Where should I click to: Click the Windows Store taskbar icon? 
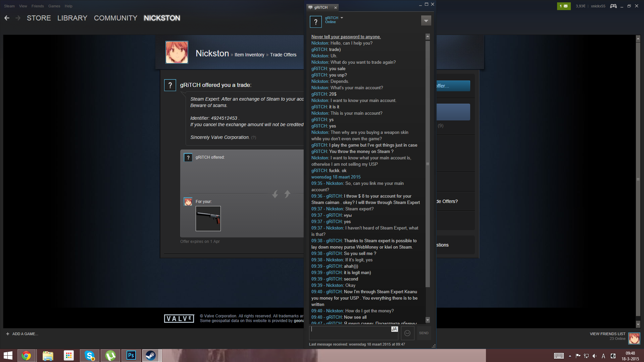[69, 356]
